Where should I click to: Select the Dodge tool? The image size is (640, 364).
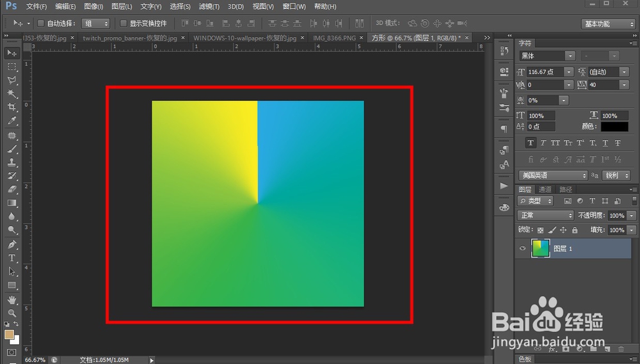click(x=12, y=230)
